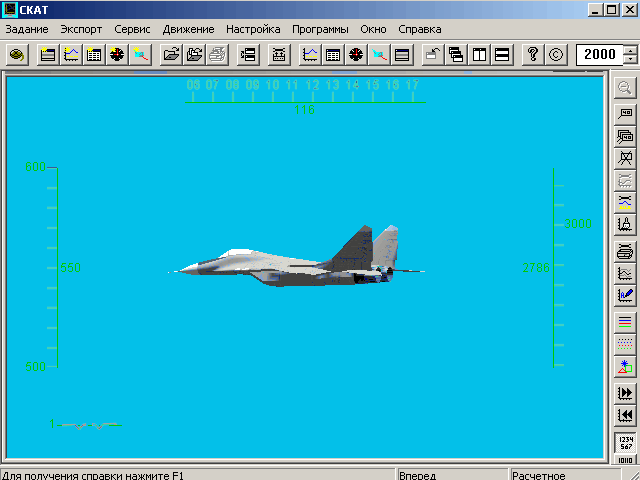Image resolution: width=640 pixels, height=480 pixels.
Task: Click the 3000 altitude scale label
Action: coord(578,224)
